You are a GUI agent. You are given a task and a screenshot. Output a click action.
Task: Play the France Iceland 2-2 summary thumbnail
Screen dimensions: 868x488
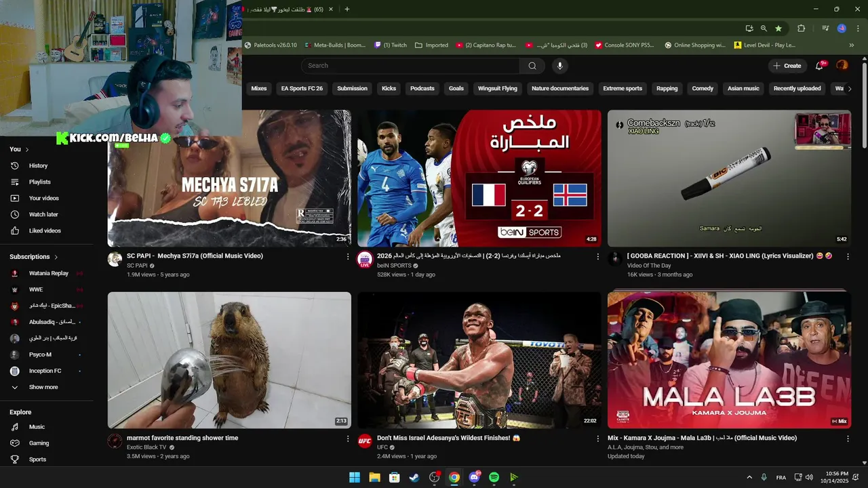tap(479, 178)
